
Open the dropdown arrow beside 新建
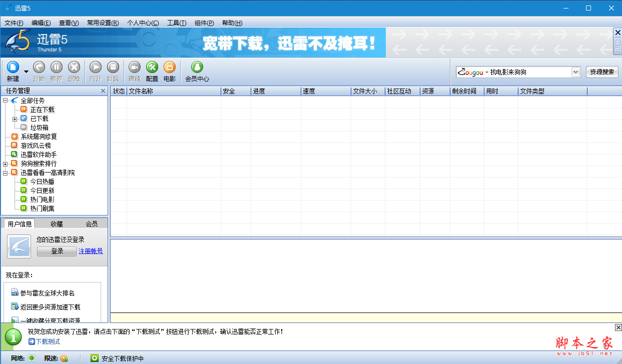pyautogui.click(x=26, y=71)
